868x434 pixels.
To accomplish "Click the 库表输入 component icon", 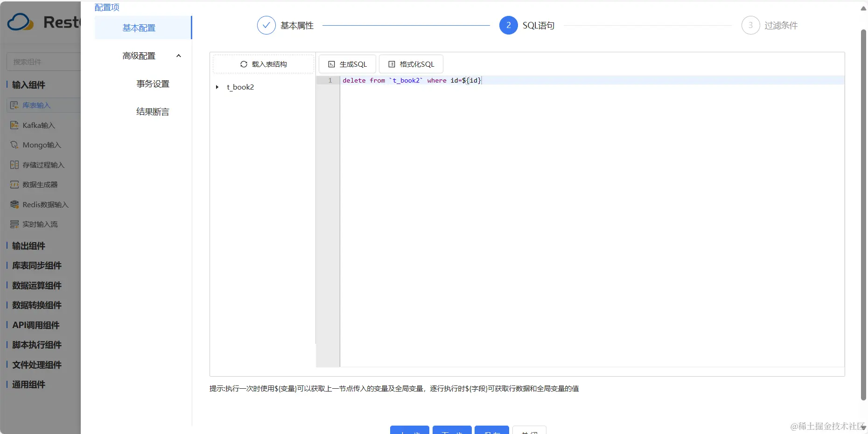I will pos(14,105).
